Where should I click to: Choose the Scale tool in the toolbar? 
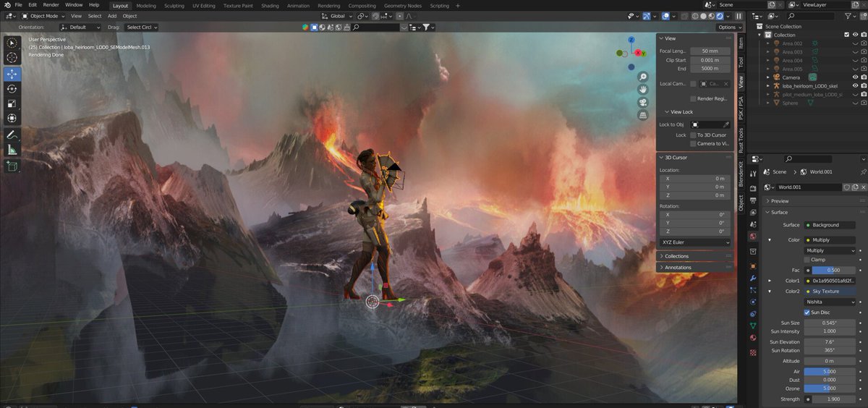point(12,103)
